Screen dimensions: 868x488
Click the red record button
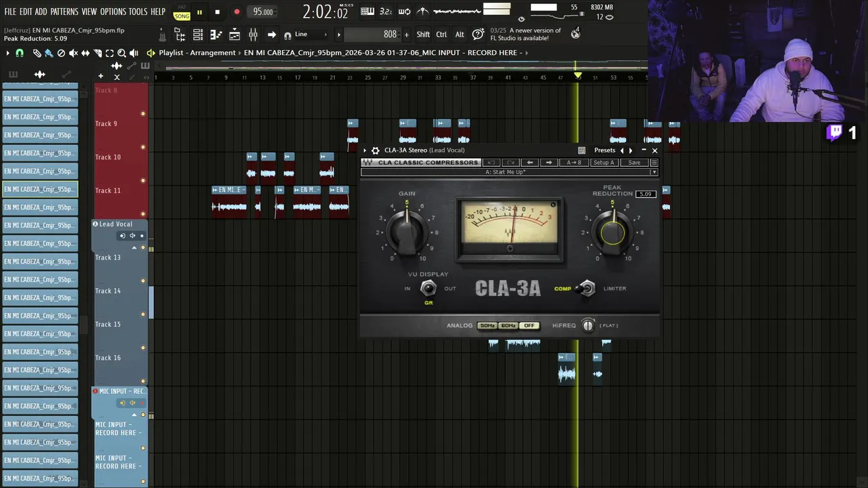pos(237,12)
